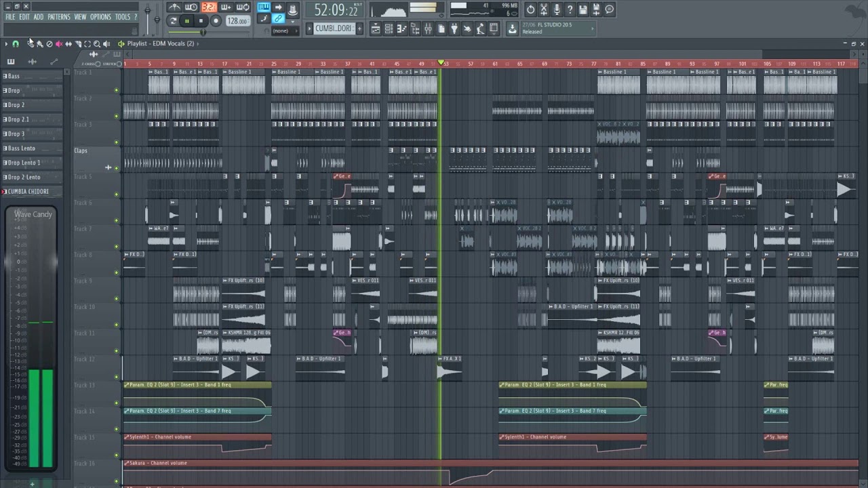Open the (none) snap dropdown
868x488 pixels.
(285, 30)
